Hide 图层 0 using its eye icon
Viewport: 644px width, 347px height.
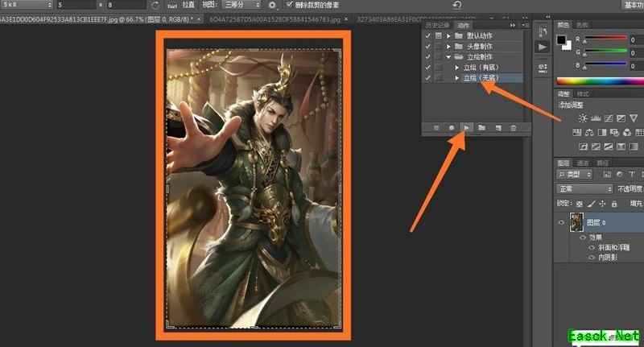[562, 221]
